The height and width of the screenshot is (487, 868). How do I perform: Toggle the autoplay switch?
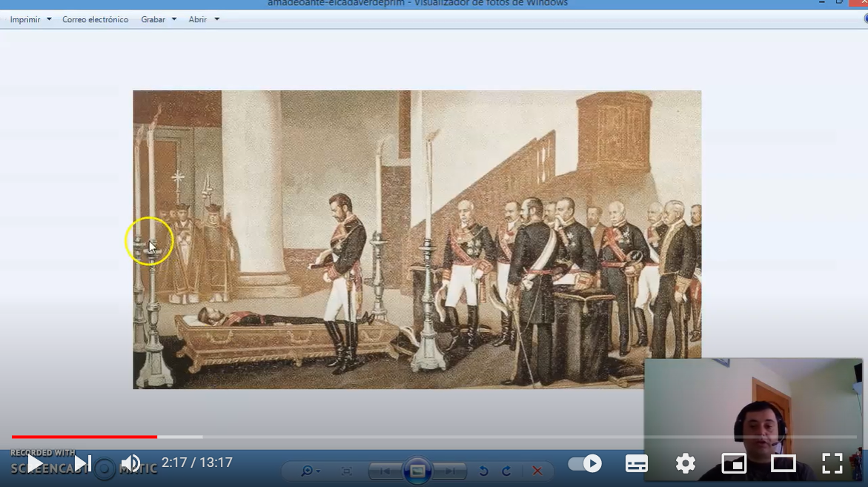(586, 463)
